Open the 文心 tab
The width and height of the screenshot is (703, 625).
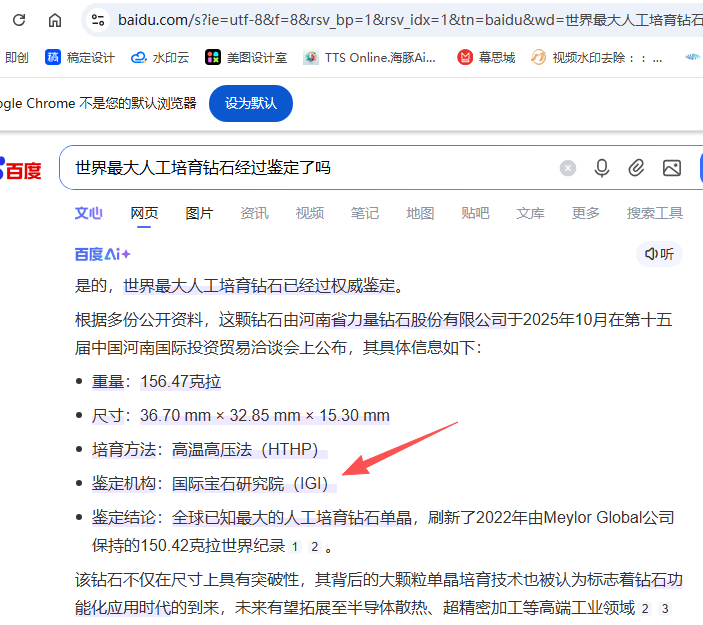[89, 213]
